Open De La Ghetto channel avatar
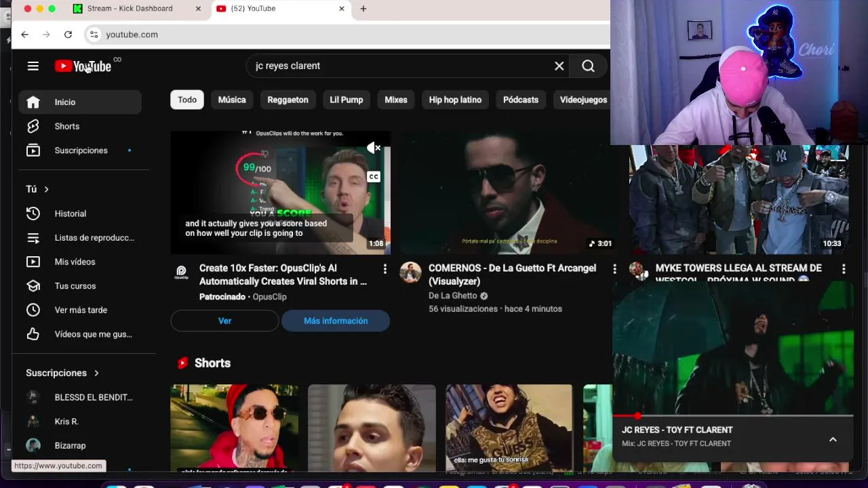Screen dimensions: 868x488 click(x=410, y=272)
